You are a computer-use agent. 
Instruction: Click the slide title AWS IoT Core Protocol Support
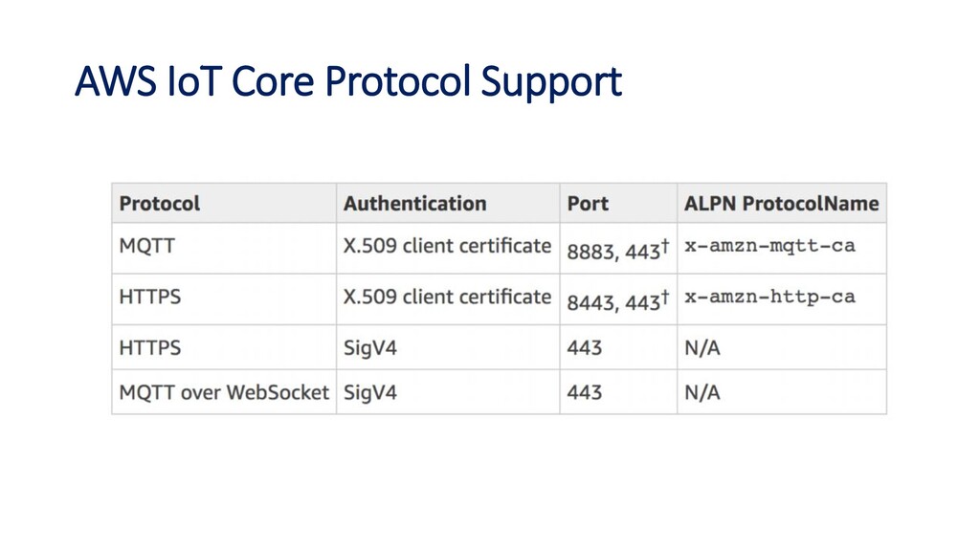pyautogui.click(x=348, y=82)
